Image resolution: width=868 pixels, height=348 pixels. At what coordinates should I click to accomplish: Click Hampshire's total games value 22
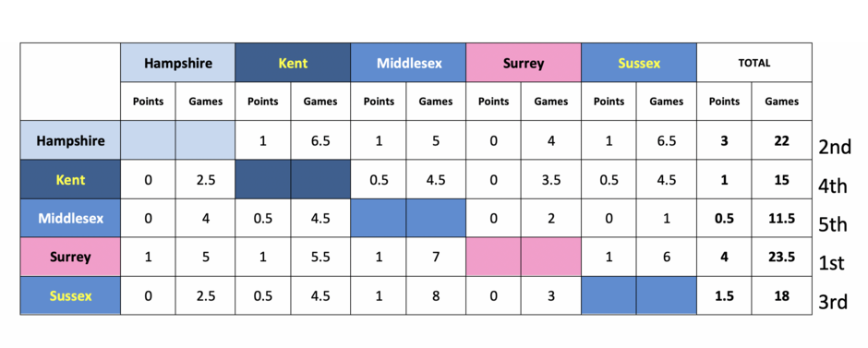781,140
